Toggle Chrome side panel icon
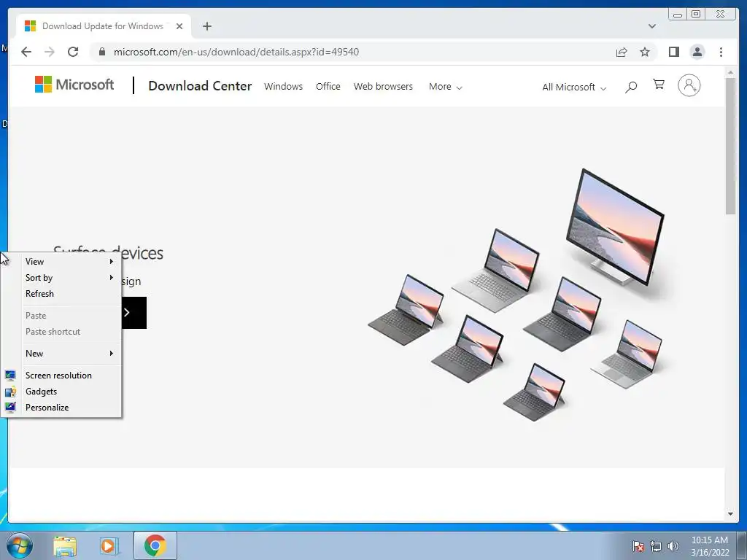The height and width of the screenshot is (560, 747). point(673,52)
